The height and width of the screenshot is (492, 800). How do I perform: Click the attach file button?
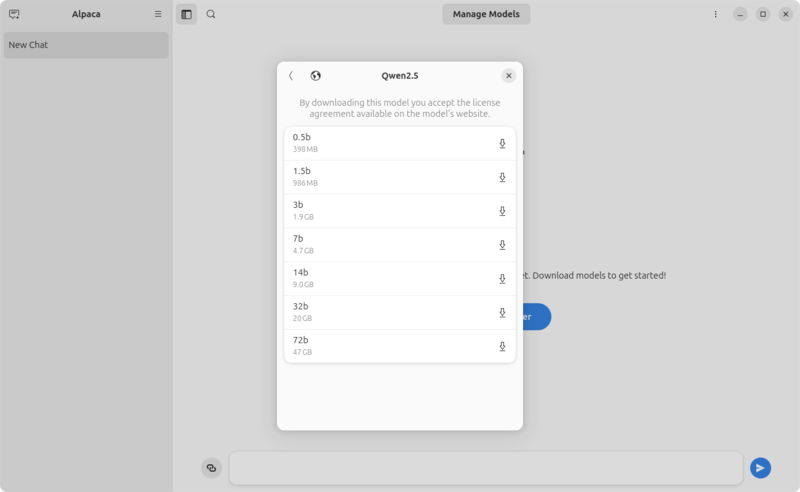211,468
